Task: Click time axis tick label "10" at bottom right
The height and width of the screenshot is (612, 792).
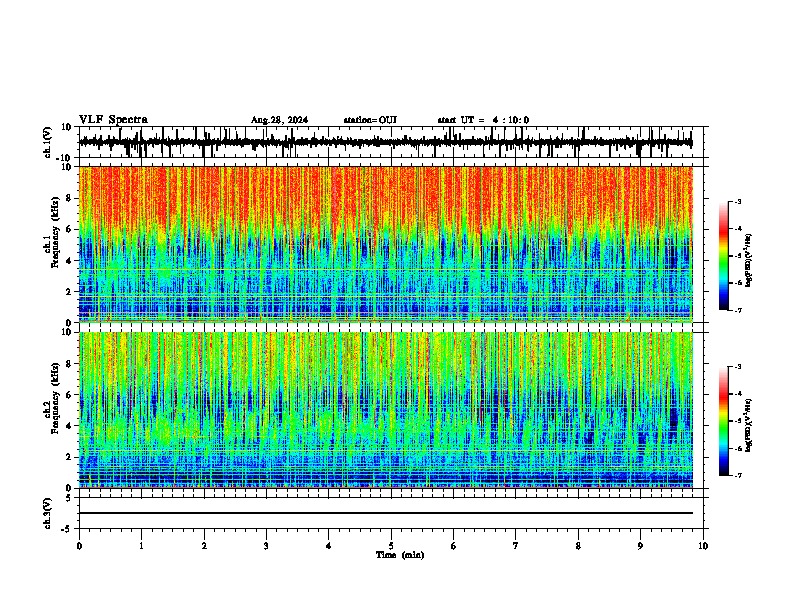Action: [703, 546]
